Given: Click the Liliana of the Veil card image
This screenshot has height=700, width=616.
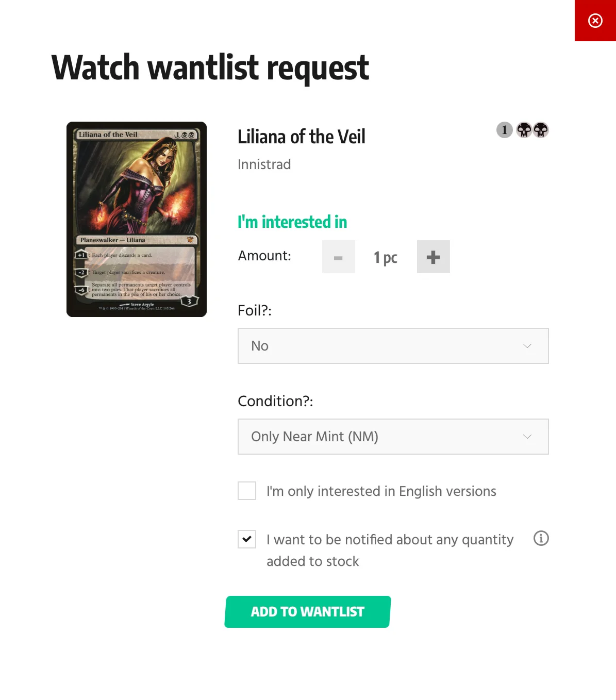Looking at the screenshot, I should coord(137,219).
